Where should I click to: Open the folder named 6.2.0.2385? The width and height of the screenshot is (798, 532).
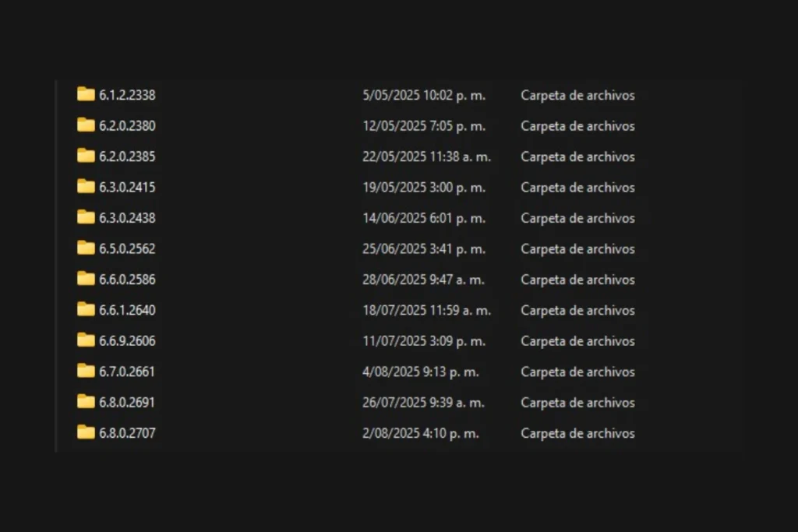127,157
